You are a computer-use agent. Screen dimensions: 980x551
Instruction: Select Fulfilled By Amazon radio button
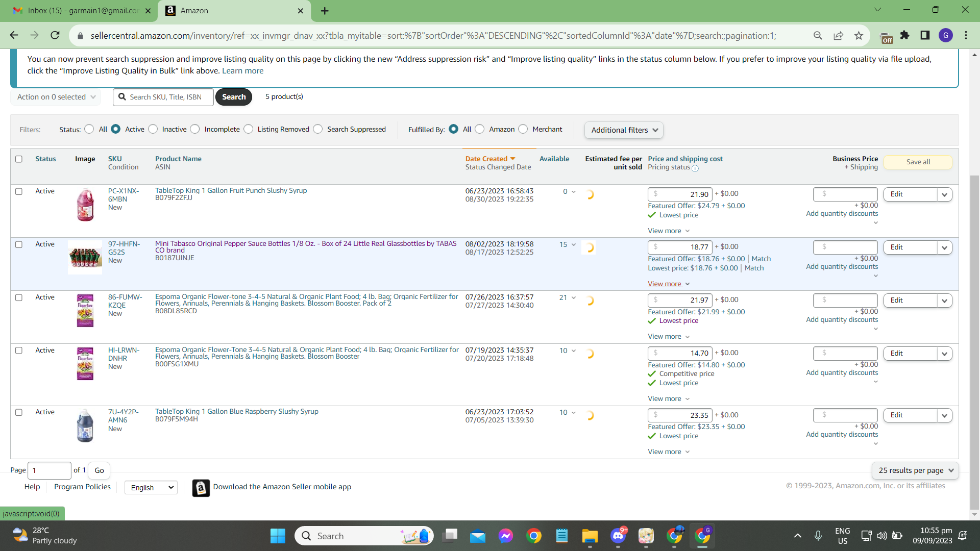coord(480,129)
